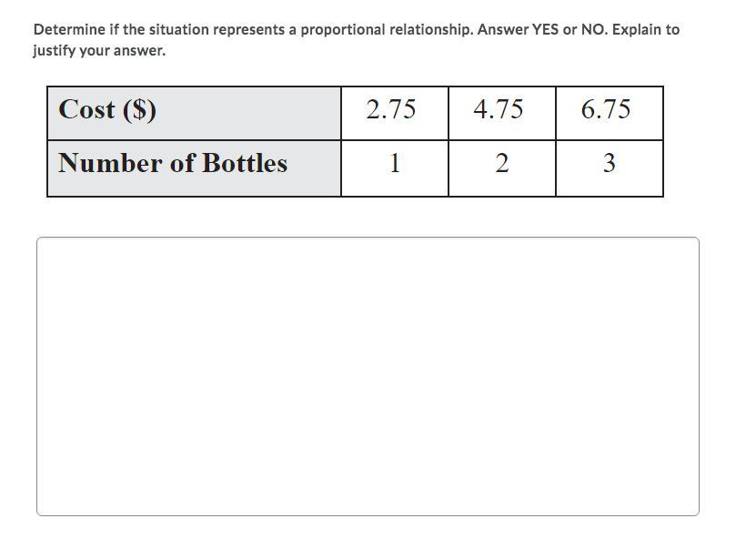Click the word 'Bottles' in the table header

coord(245,163)
